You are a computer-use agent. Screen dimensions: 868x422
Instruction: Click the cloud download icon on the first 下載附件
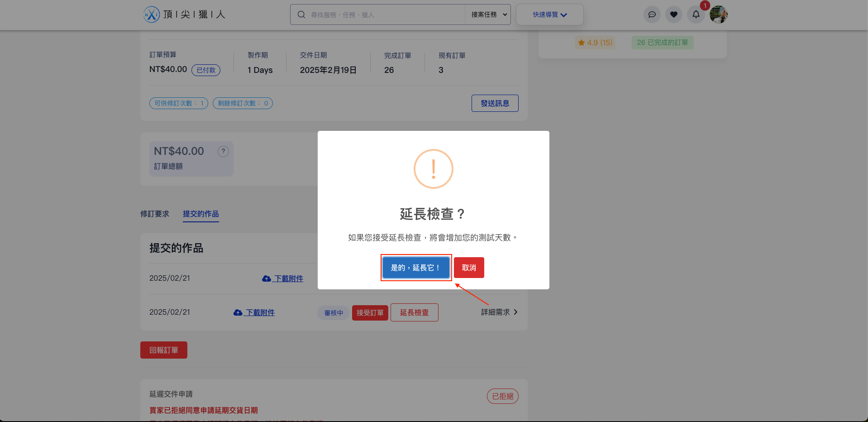(267, 278)
